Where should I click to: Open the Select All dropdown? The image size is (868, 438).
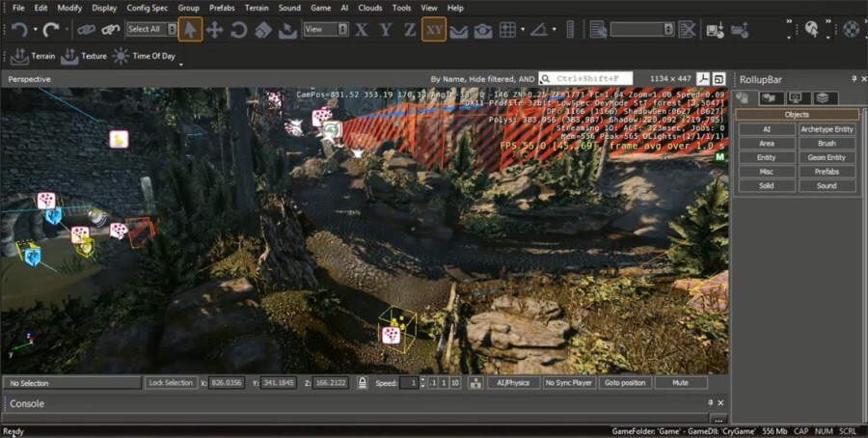tap(152, 29)
